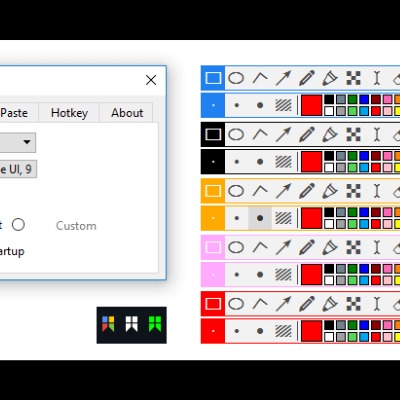The width and height of the screenshot is (400, 400).
Task: Choose the text tool in black toolbar
Action: click(x=377, y=135)
